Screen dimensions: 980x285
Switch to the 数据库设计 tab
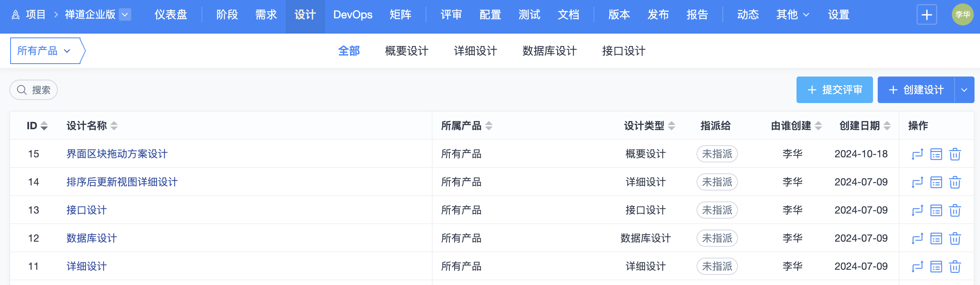(549, 51)
